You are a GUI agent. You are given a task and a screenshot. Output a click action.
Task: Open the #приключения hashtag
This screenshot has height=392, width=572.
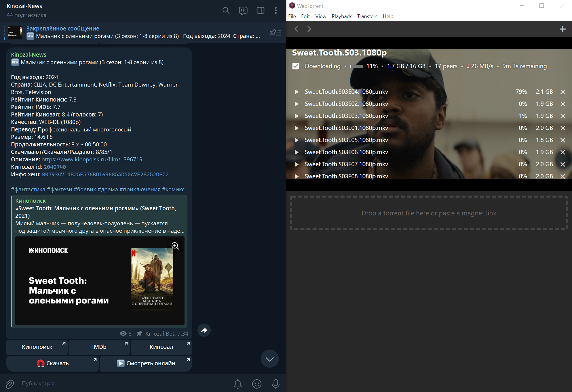(140, 189)
